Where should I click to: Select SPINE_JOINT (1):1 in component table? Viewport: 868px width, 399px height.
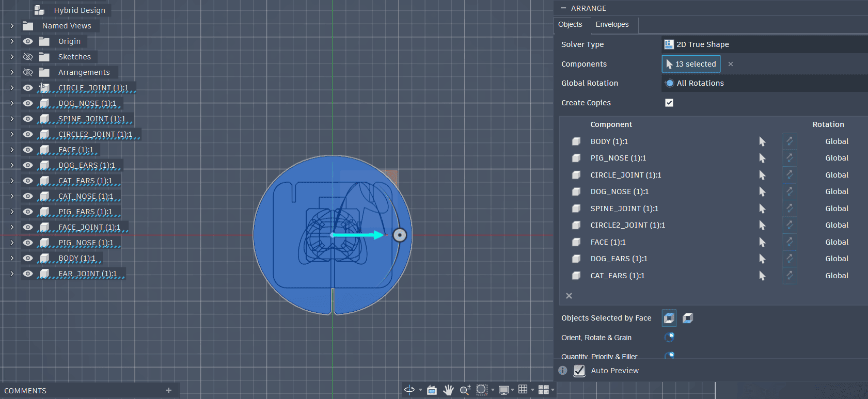pyautogui.click(x=624, y=209)
